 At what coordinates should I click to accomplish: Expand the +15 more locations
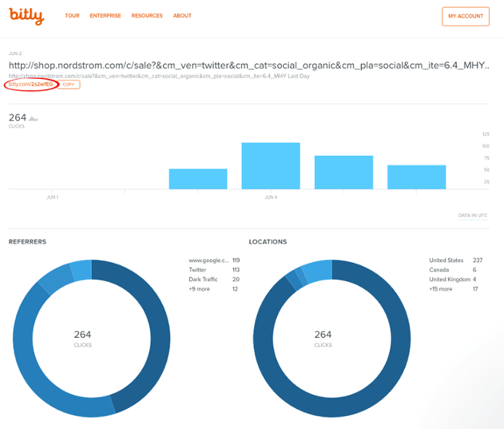pyautogui.click(x=453, y=289)
